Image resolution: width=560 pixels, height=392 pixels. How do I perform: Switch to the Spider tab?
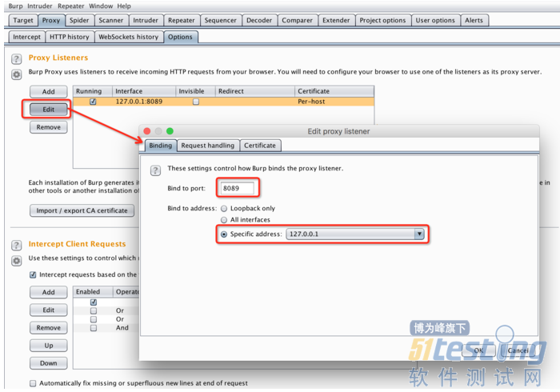click(x=79, y=20)
